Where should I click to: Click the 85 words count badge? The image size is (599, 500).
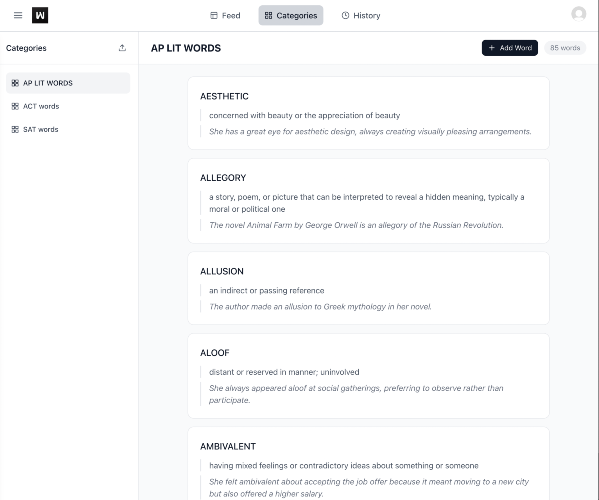pyautogui.click(x=565, y=48)
